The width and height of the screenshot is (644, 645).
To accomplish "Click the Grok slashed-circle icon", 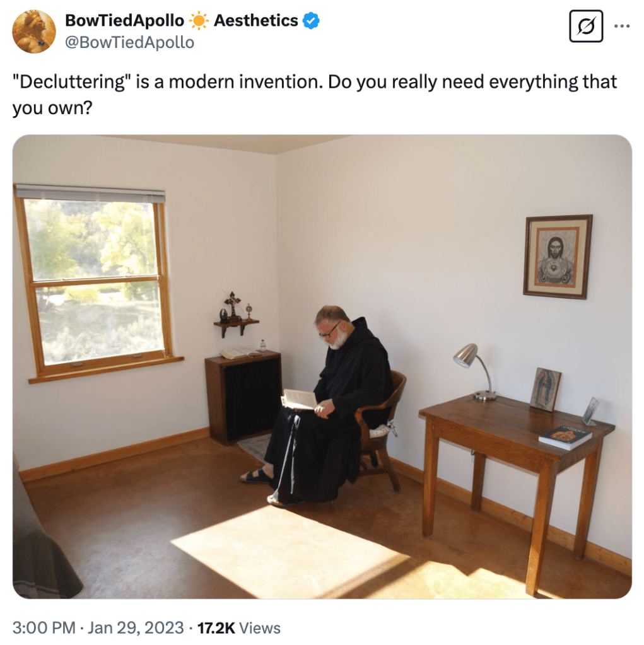I will click(586, 26).
